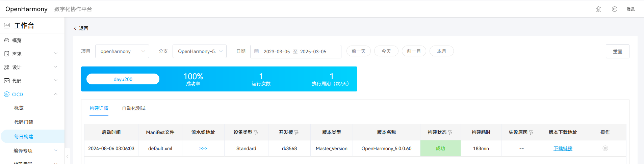Collapse the CICD menu chevron
Screen dimensions: 644x164
(56, 94)
